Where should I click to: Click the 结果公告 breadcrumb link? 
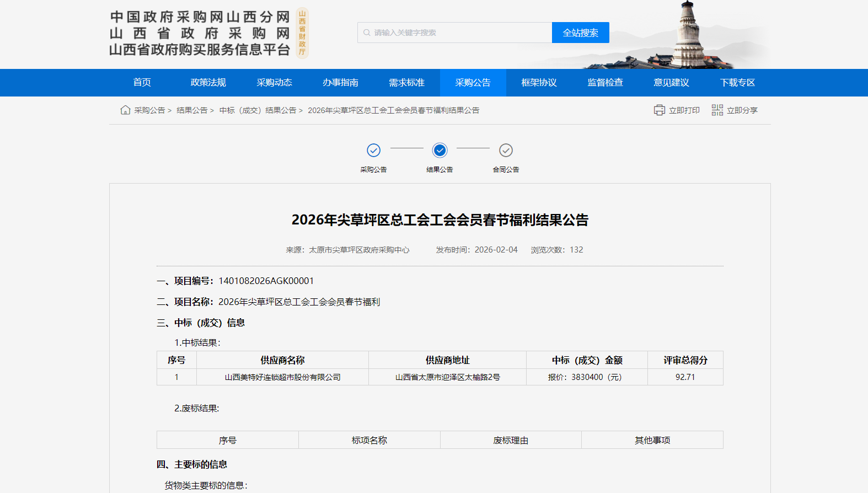pos(192,110)
